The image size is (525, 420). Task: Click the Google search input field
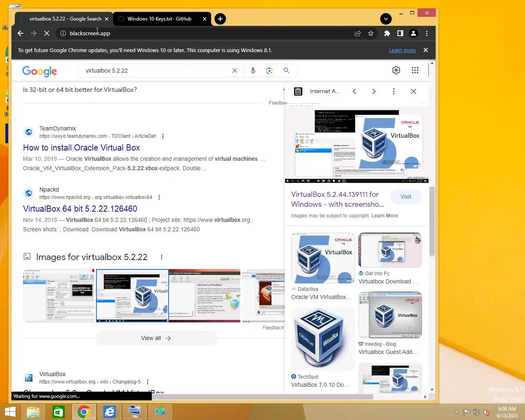(156, 71)
